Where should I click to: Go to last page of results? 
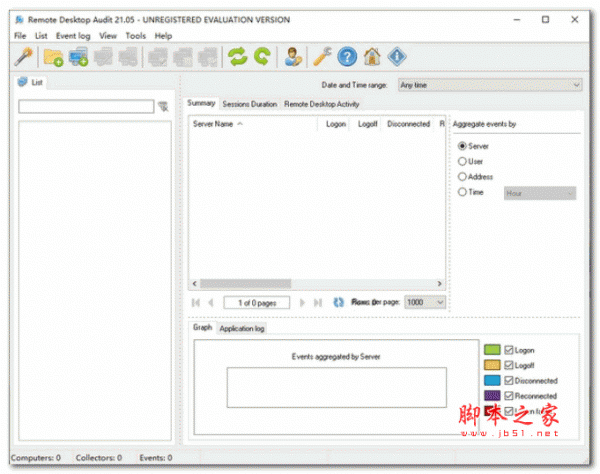[x=318, y=303]
